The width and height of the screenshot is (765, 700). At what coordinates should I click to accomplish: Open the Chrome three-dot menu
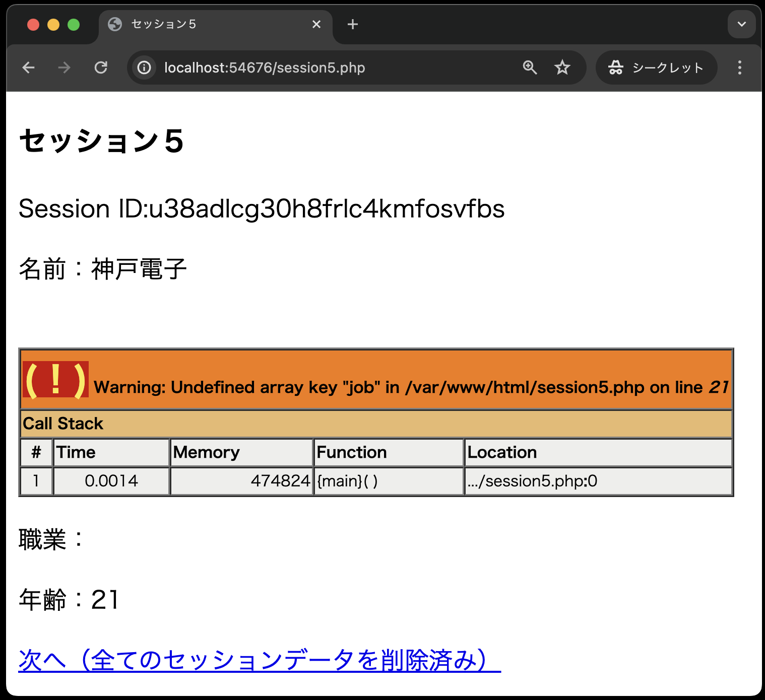[x=739, y=67]
